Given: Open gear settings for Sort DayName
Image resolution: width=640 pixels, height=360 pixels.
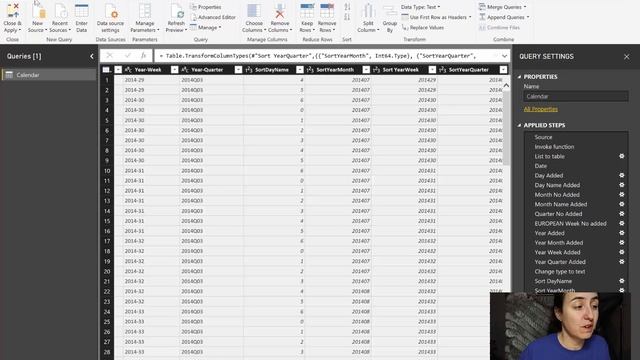Looking at the screenshot, I should (x=622, y=281).
